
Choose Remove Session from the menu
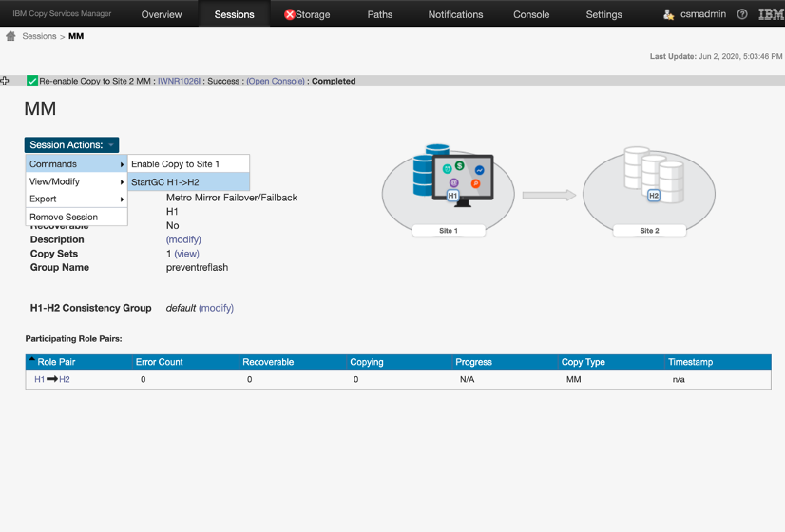77,217
